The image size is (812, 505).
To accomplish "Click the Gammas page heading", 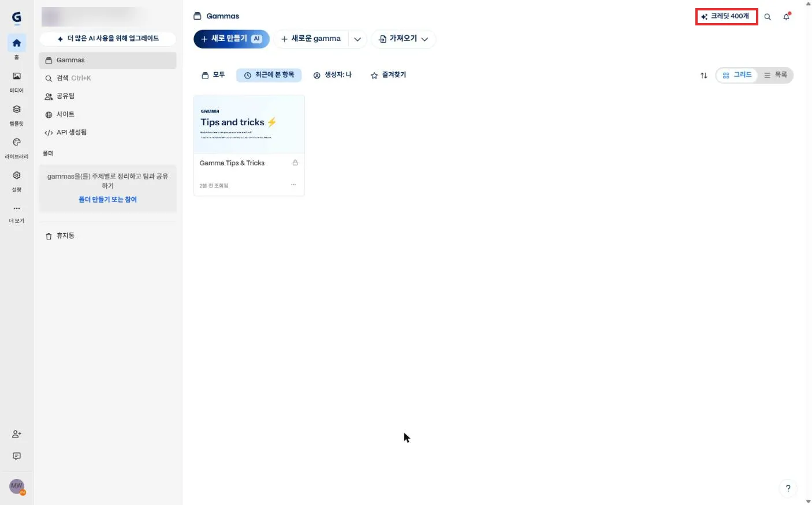I will pos(223,16).
